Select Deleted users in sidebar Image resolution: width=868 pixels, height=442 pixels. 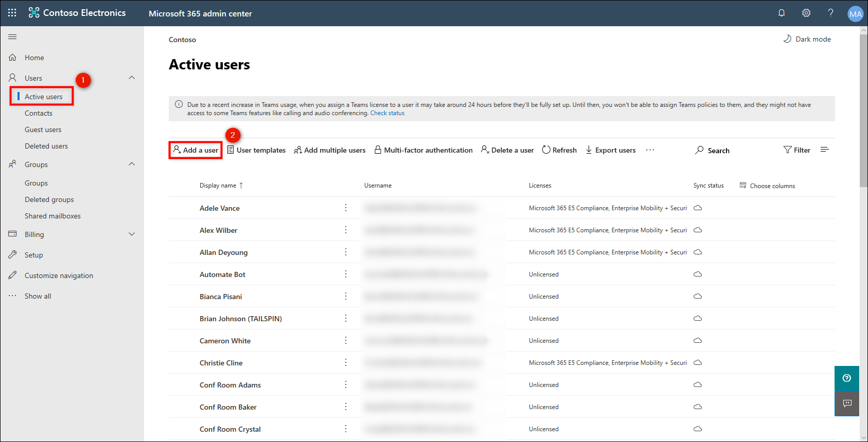[46, 146]
